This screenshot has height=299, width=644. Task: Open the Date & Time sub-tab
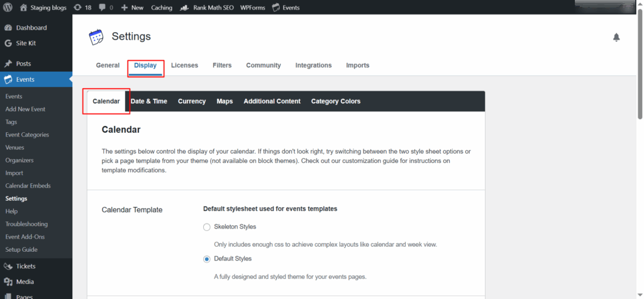coord(148,101)
